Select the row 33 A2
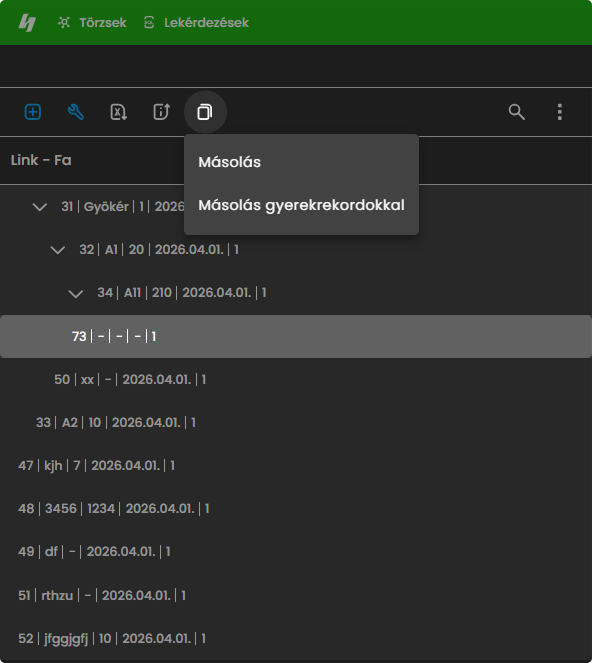592x663 pixels. point(296,422)
